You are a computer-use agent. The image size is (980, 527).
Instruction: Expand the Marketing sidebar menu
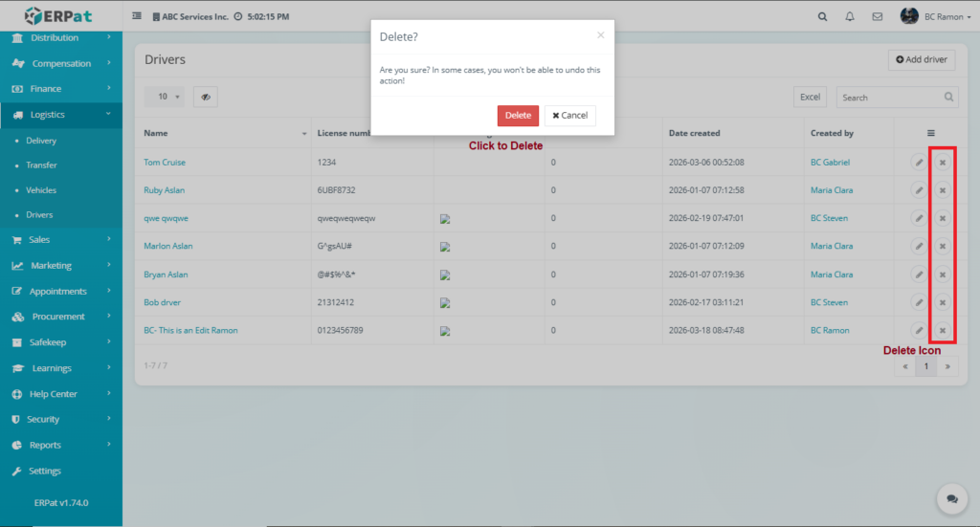tap(61, 265)
